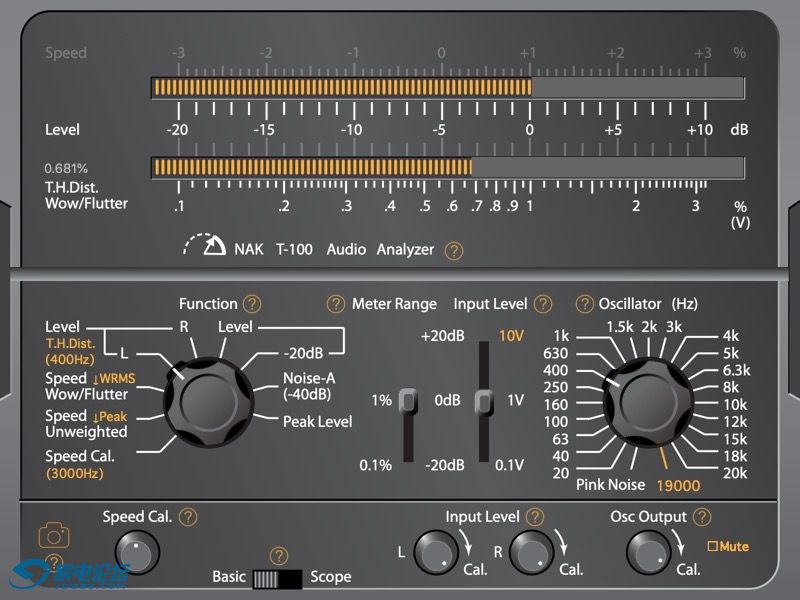800x600 pixels.
Task: Click the Meter Range slider handle
Action: (408, 401)
